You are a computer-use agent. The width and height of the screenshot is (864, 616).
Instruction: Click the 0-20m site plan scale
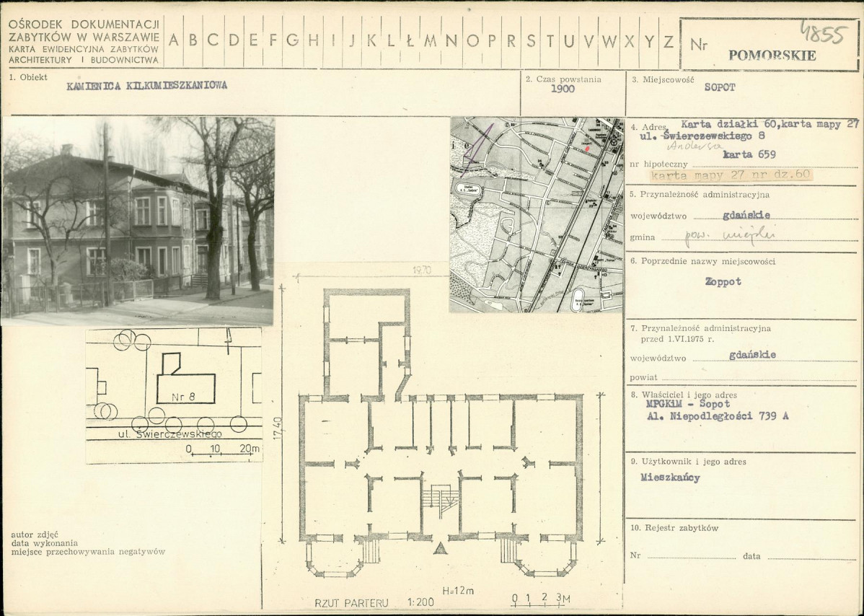point(223,450)
